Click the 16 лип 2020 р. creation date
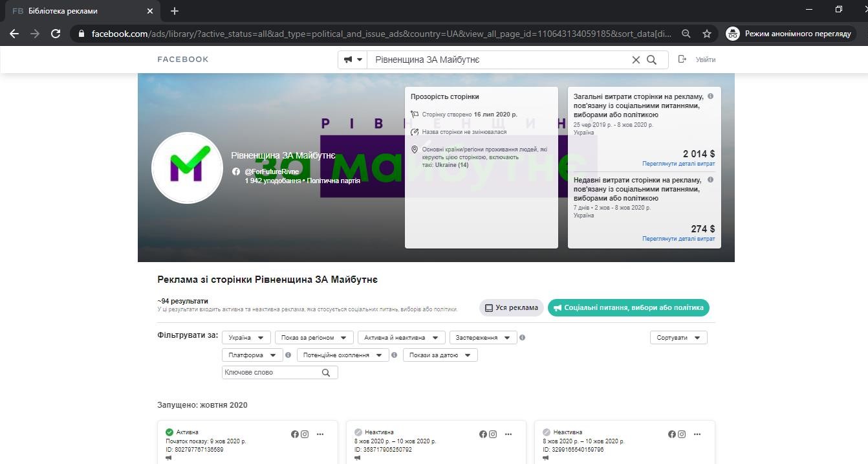Viewport: 868px width, 464px height. pos(495,115)
